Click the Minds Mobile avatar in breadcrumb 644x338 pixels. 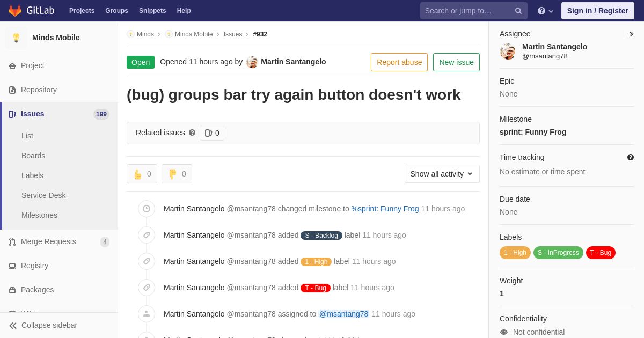tap(169, 34)
